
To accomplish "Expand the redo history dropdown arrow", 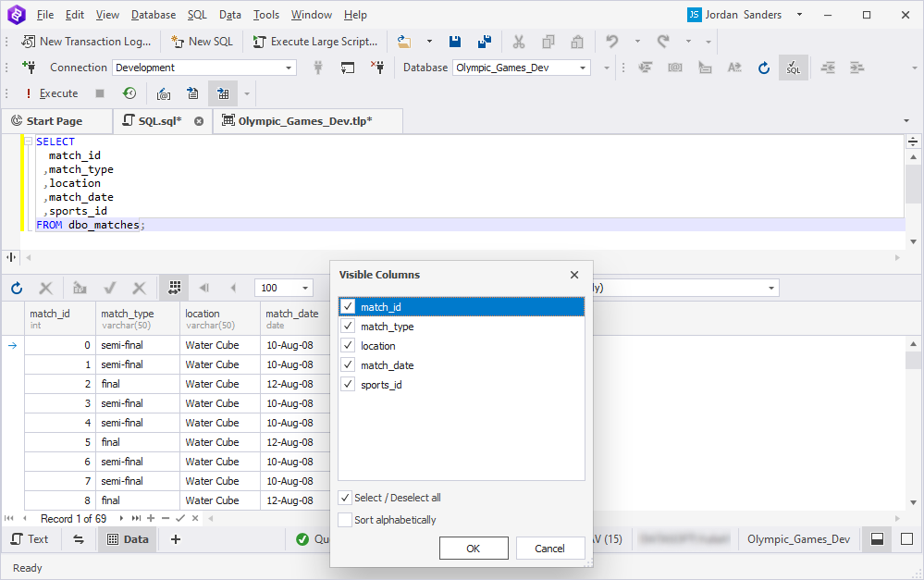I will click(x=688, y=42).
